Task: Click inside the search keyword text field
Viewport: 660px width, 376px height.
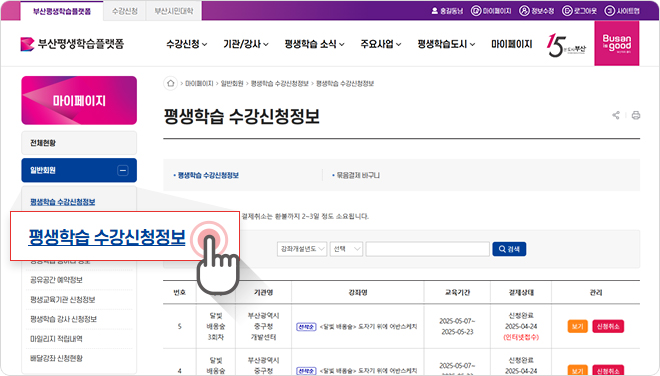Action: (x=428, y=249)
